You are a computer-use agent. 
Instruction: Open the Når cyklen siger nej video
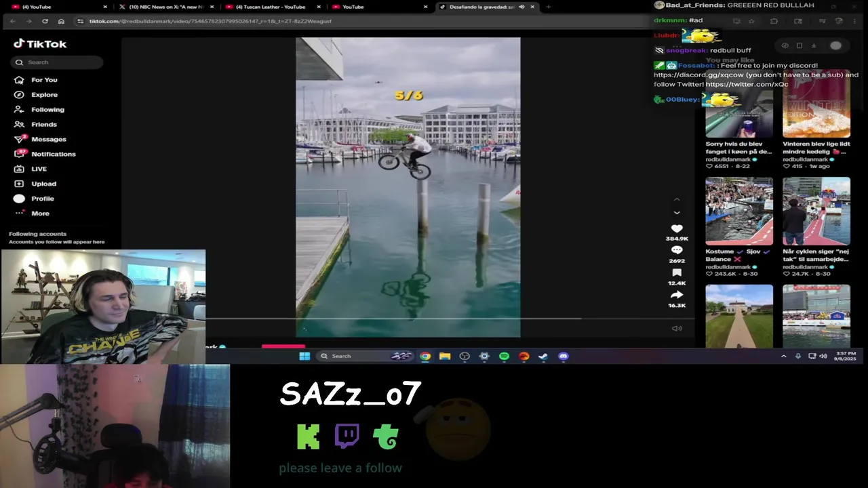pyautogui.click(x=816, y=211)
